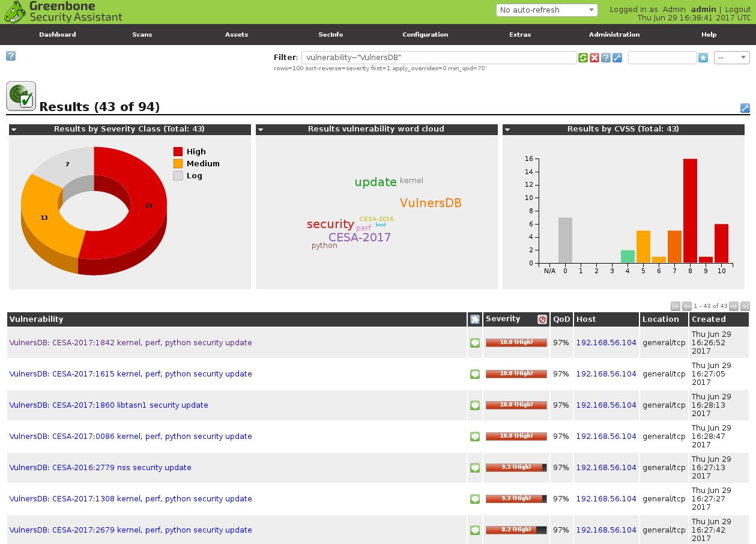756x544 pixels.
Task: Click the word 'CESA-2017' in the word cloud
Action: pyautogui.click(x=360, y=237)
